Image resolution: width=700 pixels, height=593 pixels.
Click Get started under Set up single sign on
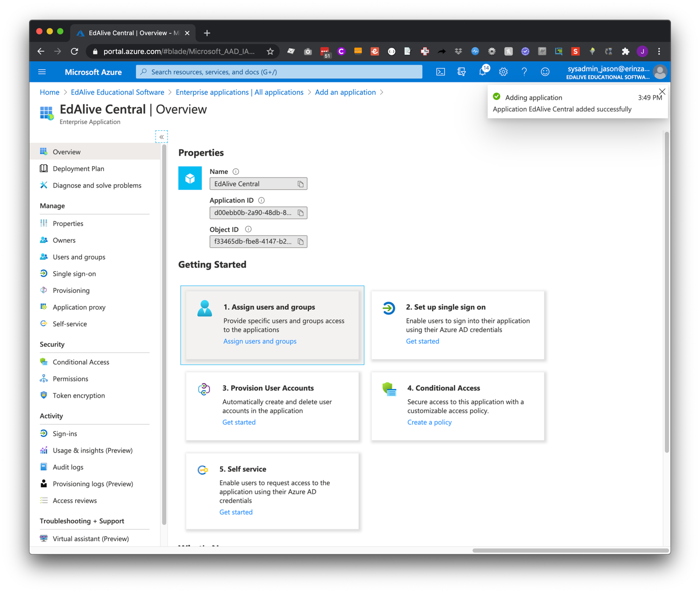422,341
